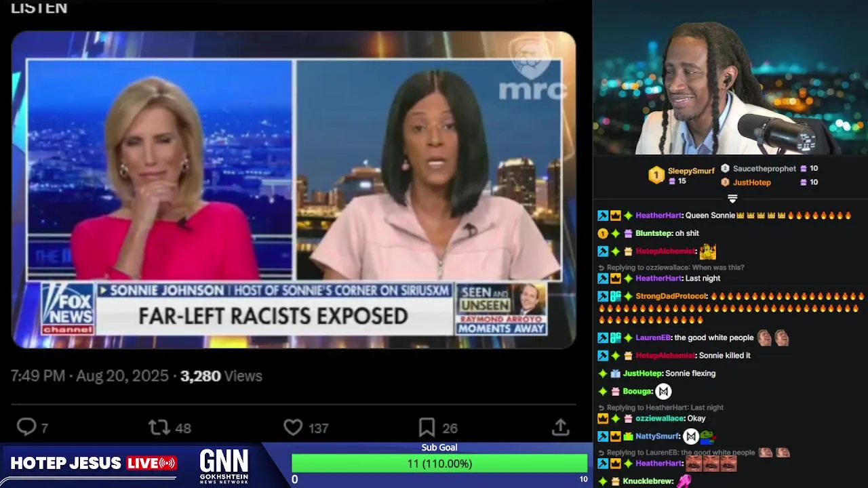Click the 3,280 Views count

click(221, 375)
